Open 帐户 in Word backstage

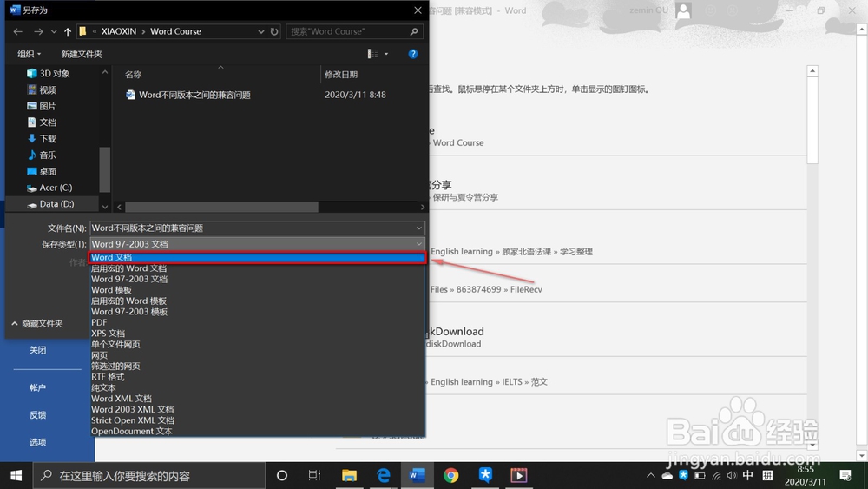tap(37, 387)
